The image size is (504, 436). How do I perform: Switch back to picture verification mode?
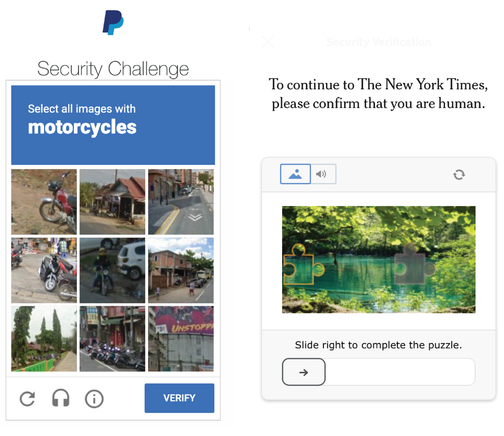tap(295, 174)
